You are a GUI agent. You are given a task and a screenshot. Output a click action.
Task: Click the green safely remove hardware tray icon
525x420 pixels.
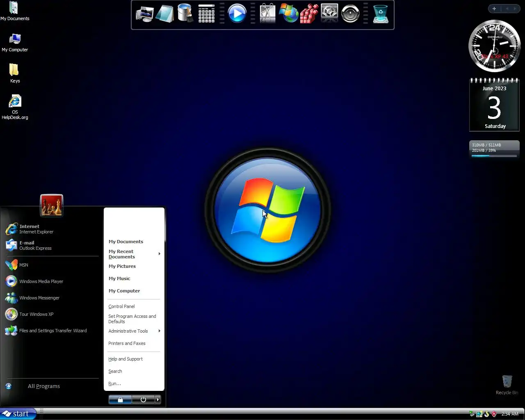pos(472,414)
